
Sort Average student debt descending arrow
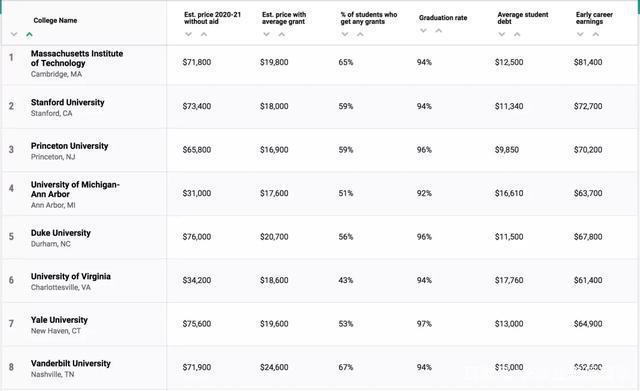click(x=502, y=34)
